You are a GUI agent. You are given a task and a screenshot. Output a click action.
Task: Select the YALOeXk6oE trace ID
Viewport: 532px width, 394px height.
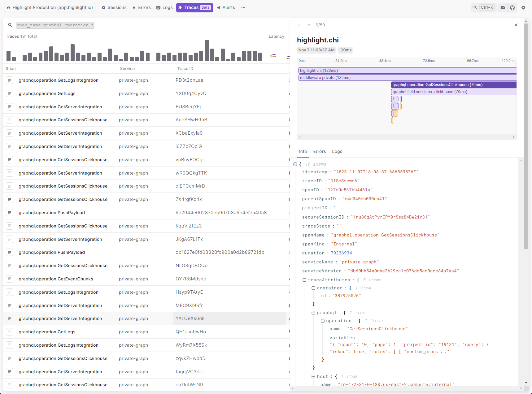click(190, 318)
